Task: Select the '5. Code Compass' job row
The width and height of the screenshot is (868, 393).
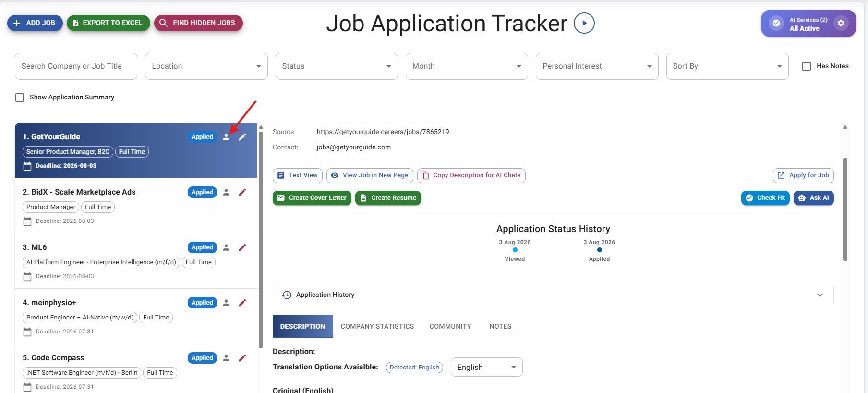Action: coord(136,369)
